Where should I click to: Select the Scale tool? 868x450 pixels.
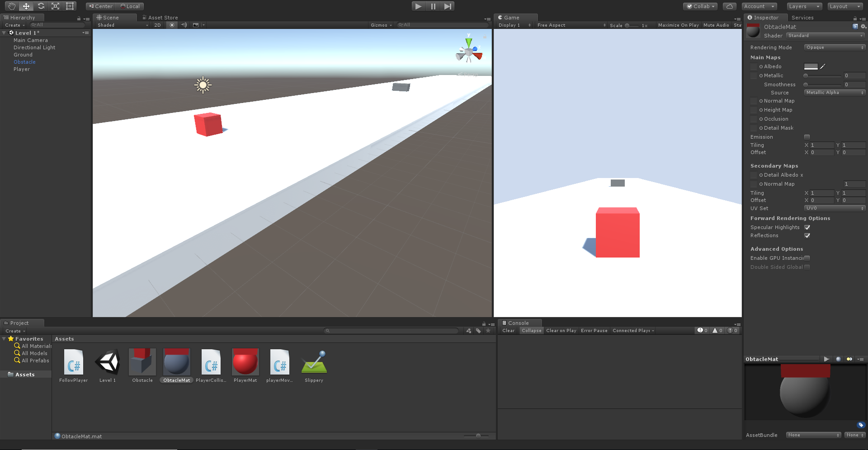(x=55, y=6)
